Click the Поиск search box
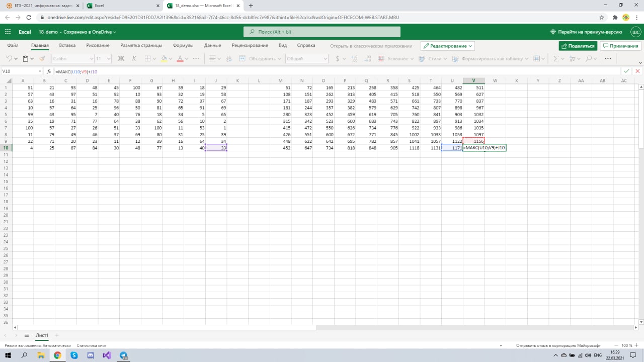 pos(322,32)
